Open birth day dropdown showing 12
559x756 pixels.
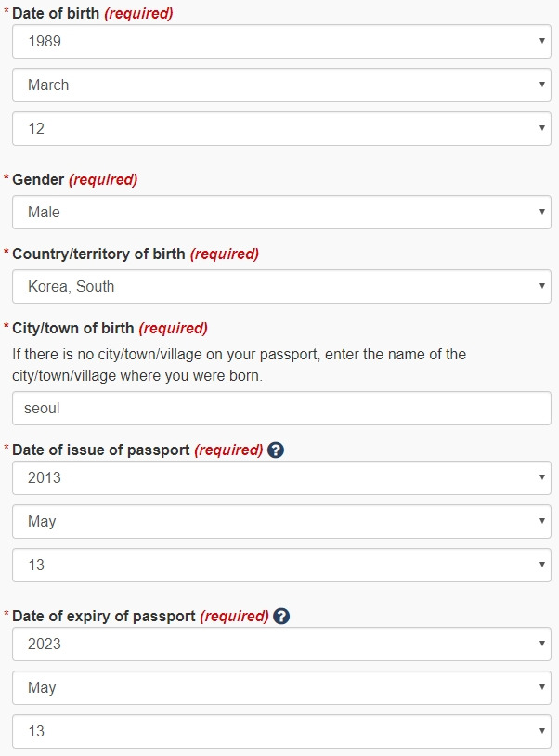click(x=281, y=129)
